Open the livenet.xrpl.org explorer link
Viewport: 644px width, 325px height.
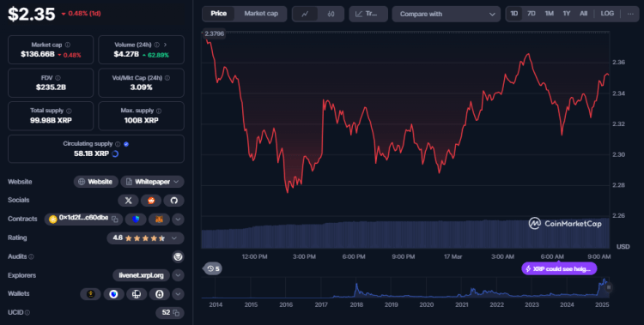point(142,275)
